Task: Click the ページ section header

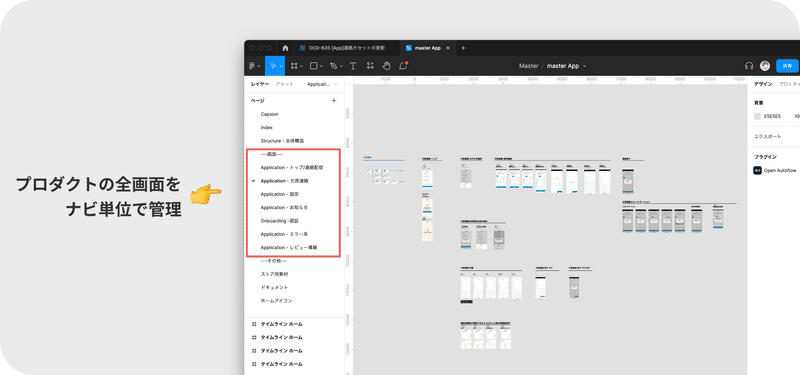Action: coord(257,101)
